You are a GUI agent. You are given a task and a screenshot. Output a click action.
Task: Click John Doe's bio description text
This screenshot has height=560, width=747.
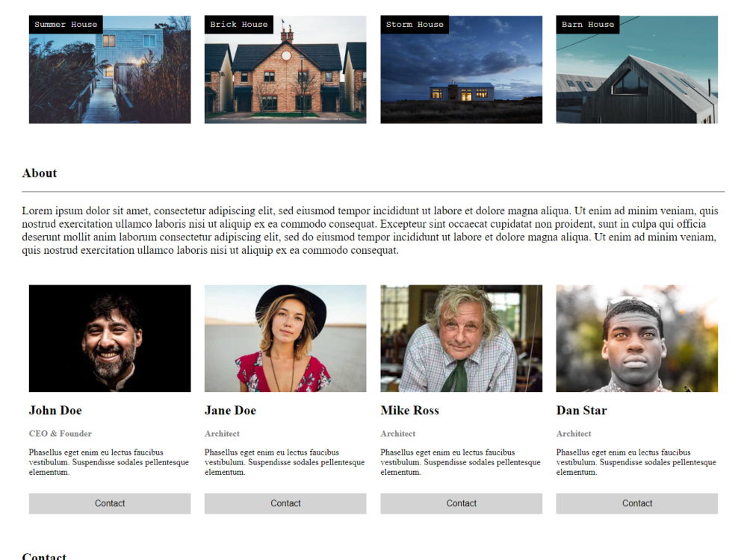tap(109, 462)
